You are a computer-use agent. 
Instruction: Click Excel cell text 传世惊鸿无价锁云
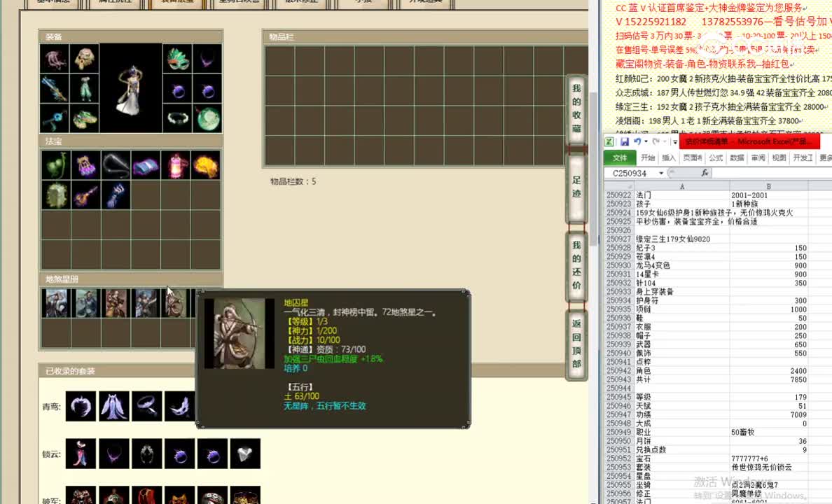761,467
